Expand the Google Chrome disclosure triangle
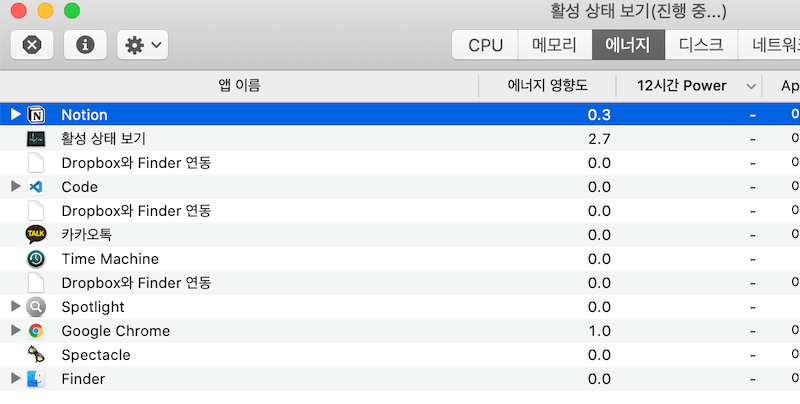The height and width of the screenshot is (404, 800). click(x=16, y=331)
